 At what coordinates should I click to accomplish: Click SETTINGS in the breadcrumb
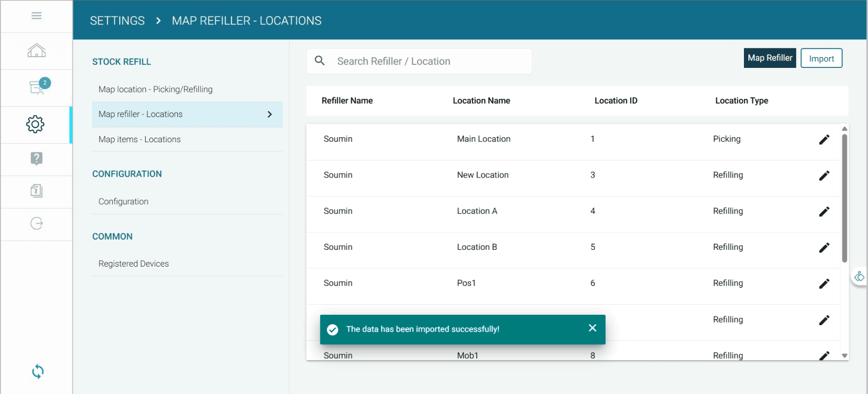click(117, 21)
